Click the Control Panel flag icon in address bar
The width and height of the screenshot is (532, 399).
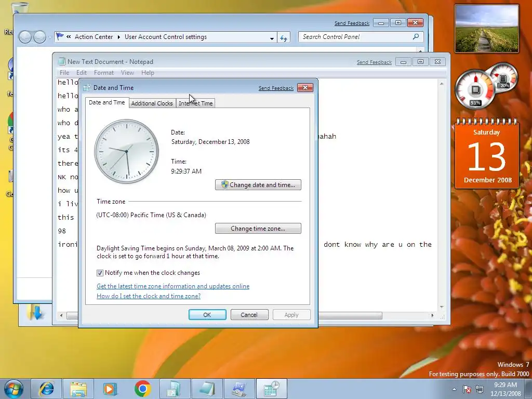click(60, 37)
